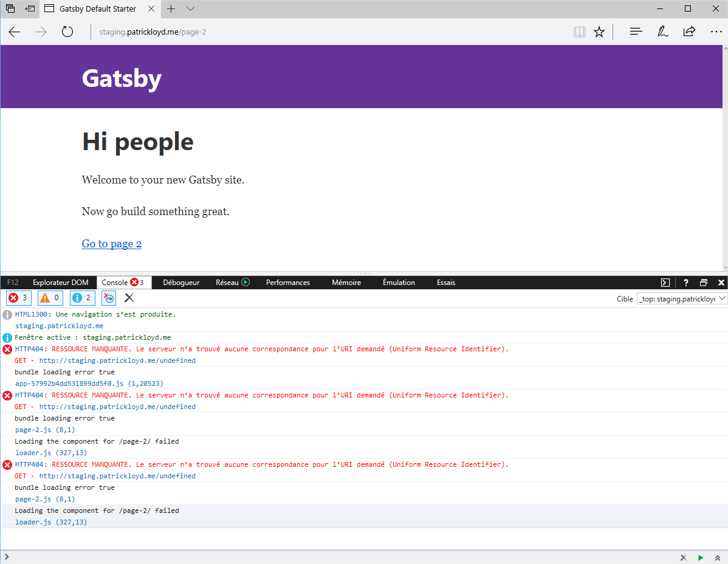Image resolution: width=728 pixels, height=564 pixels.
Task: Switch to the Émulation tab
Action: pos(399,282)
